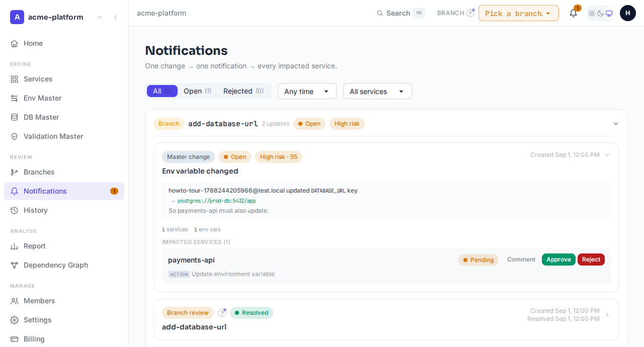Viewport: 644px width, 347px height.
Task: Collapse the add-database-url branch group
Action: click(616, 124)
